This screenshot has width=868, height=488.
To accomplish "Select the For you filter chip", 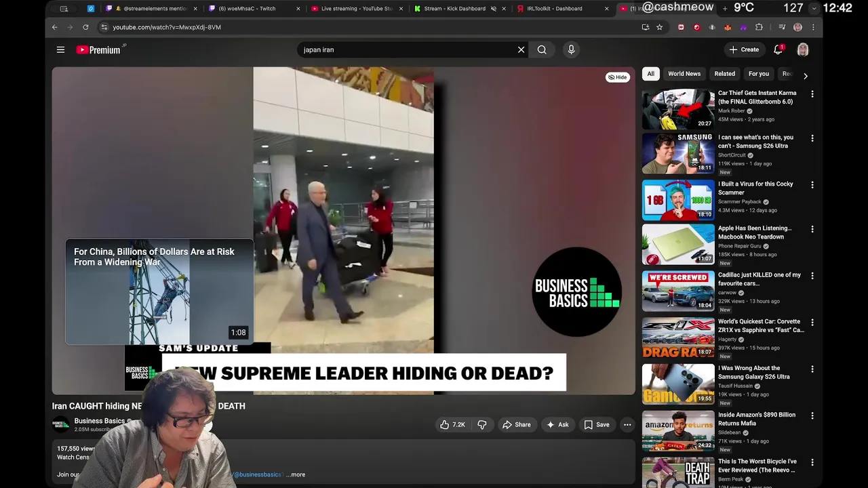I will click(x=759, y=73).
